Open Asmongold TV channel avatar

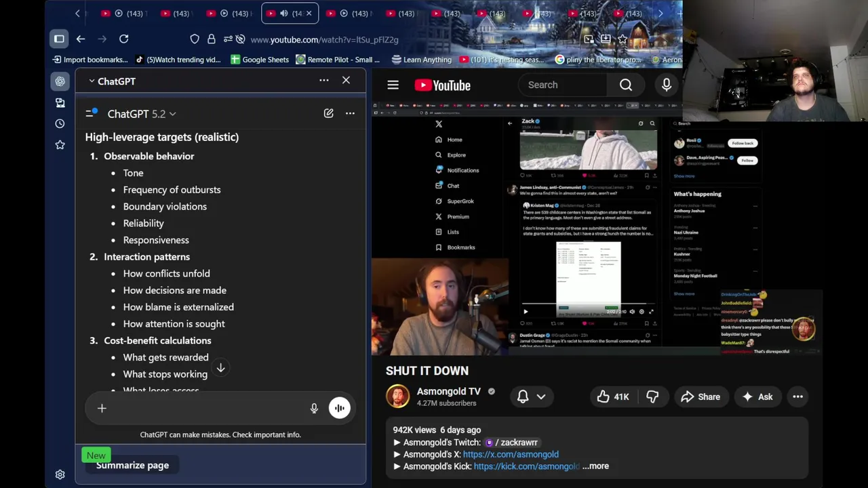pos(398,396)
